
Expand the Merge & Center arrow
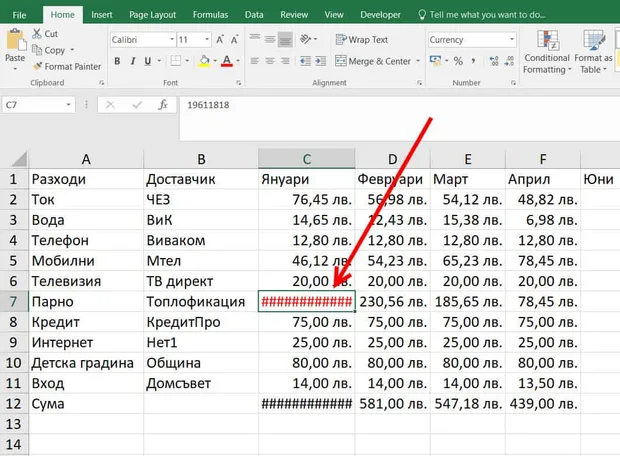[418, 61]
